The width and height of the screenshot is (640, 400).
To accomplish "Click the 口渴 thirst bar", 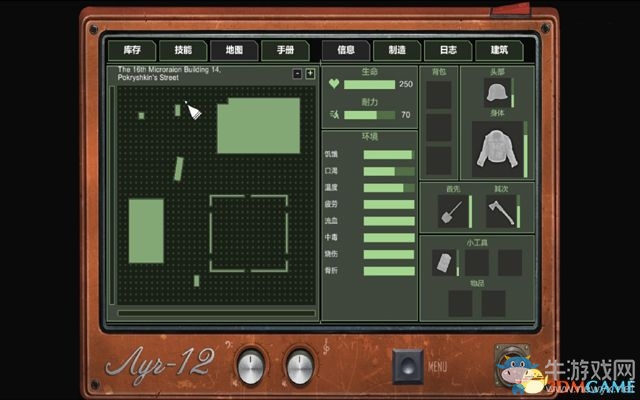I will tap(389, 171).
